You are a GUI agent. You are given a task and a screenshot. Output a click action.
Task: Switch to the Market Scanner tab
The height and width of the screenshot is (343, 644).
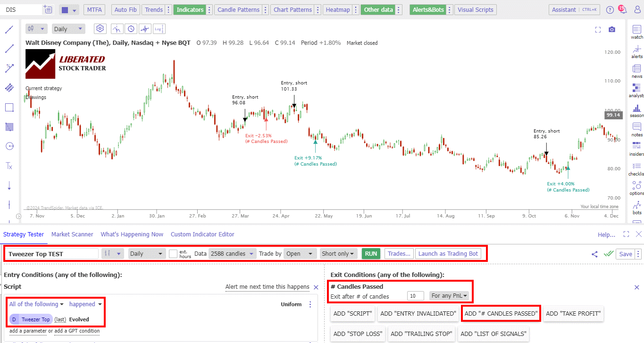pyautogui.click(x=72, y=234)
